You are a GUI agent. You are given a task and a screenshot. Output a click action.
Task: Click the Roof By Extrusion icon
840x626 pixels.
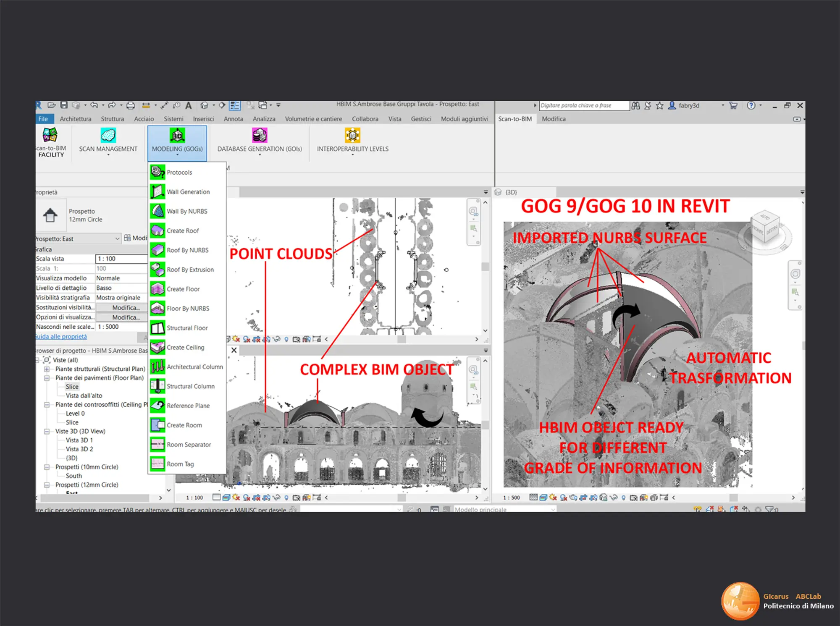click(x=157, y=270)
